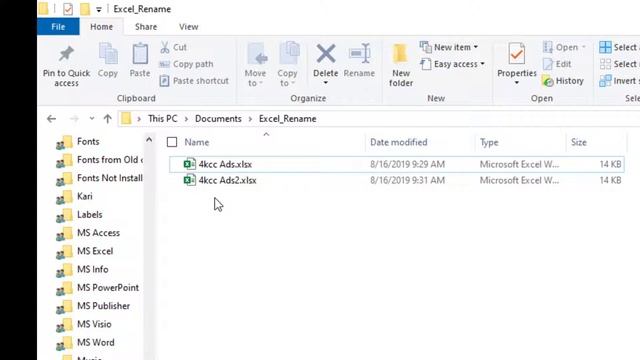Go up one folder level arrow
Image resolution: width=640 pixels, height=360 pixels.
(x=107, y=119)
